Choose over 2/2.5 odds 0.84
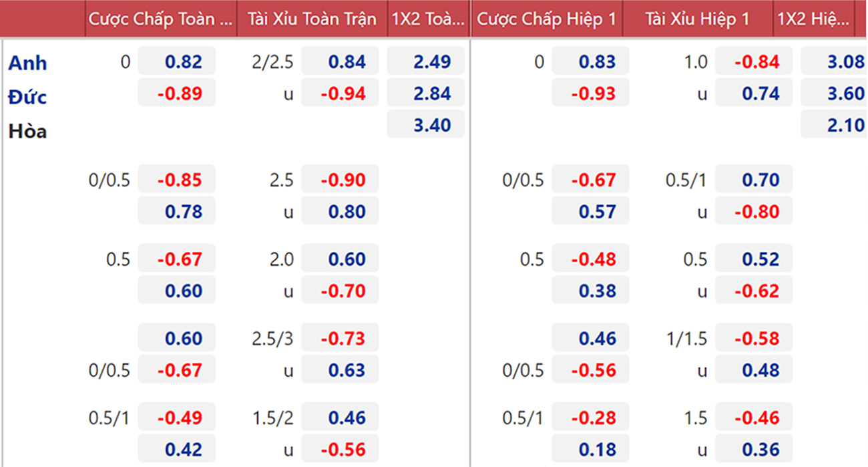The height and width of the screenshot is (467, 868). (x=340, y=62)
